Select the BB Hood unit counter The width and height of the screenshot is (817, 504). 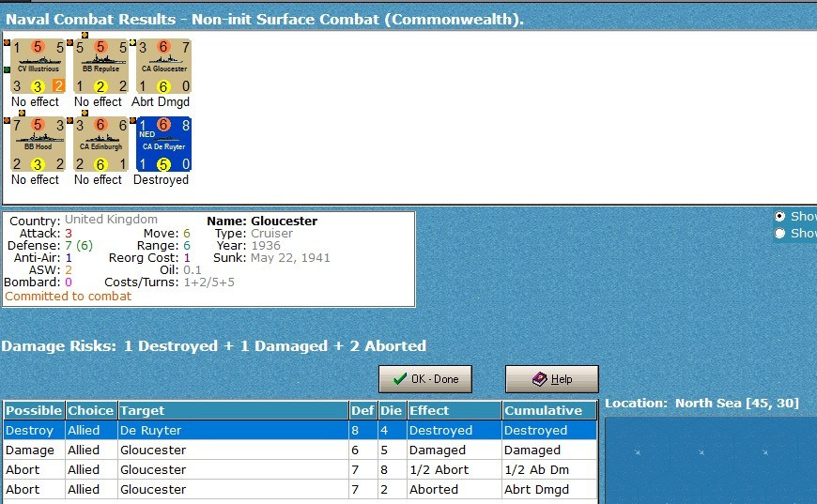(x=38, y=145)
